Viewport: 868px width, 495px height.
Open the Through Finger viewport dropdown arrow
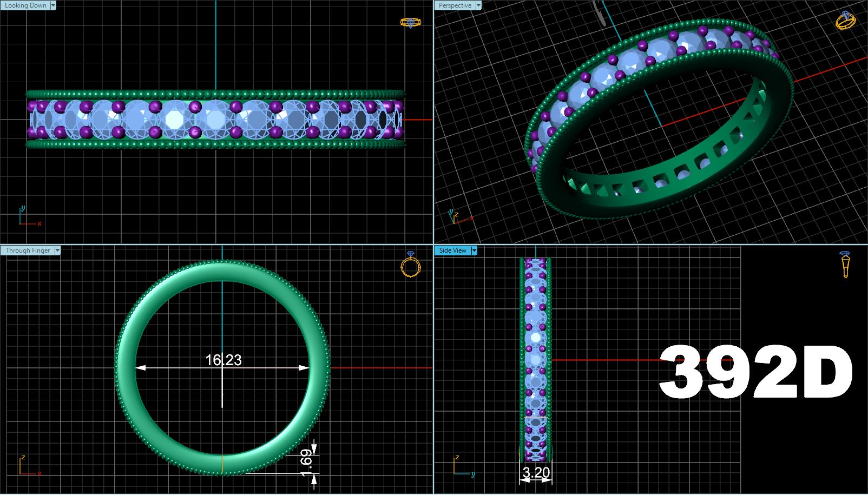(x=57, y=250)
